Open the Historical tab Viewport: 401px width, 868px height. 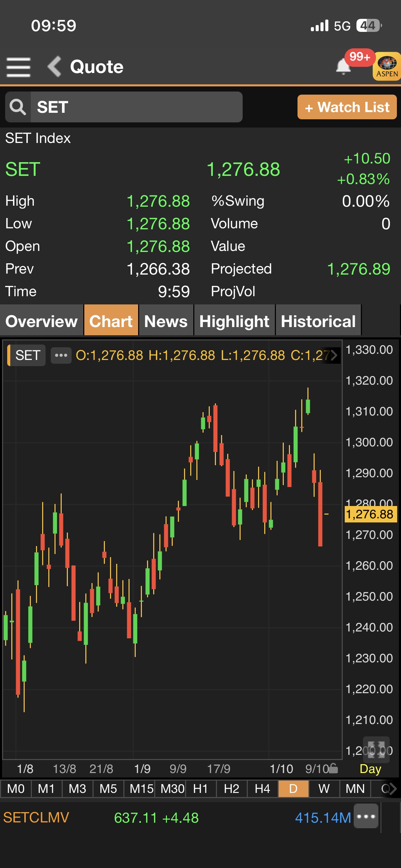coord(318,321)
